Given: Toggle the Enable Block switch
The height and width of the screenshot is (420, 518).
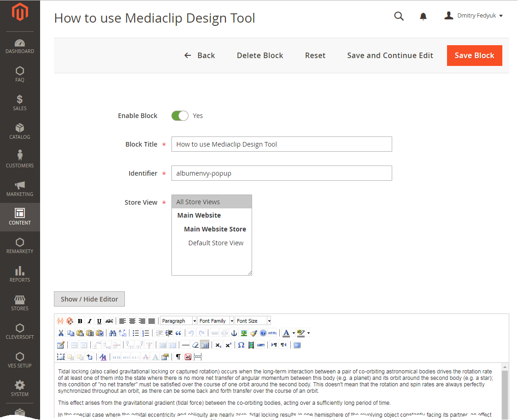Looking at the screenshot, I should 180,116.
